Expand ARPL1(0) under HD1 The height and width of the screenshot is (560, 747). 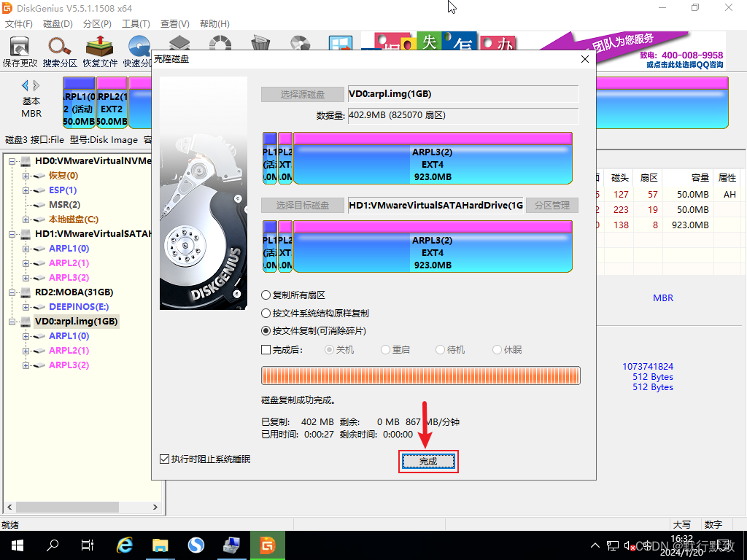[26, 249]
